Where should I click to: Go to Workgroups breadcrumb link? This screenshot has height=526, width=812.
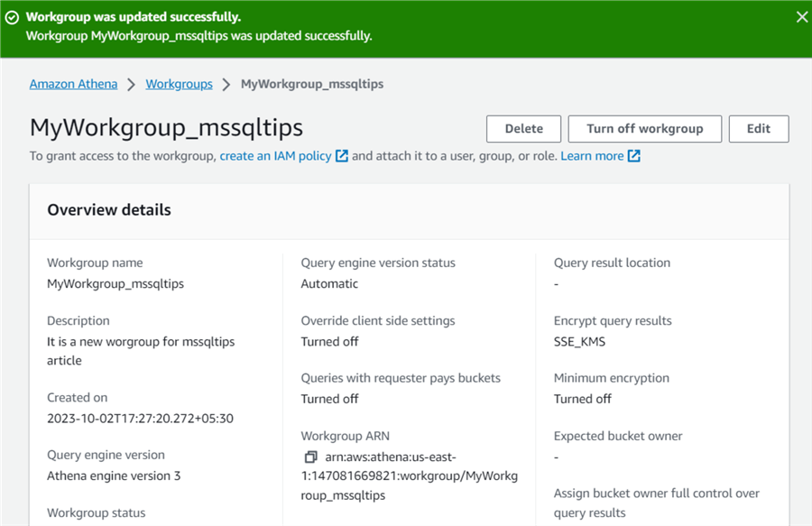click(179, 84)
